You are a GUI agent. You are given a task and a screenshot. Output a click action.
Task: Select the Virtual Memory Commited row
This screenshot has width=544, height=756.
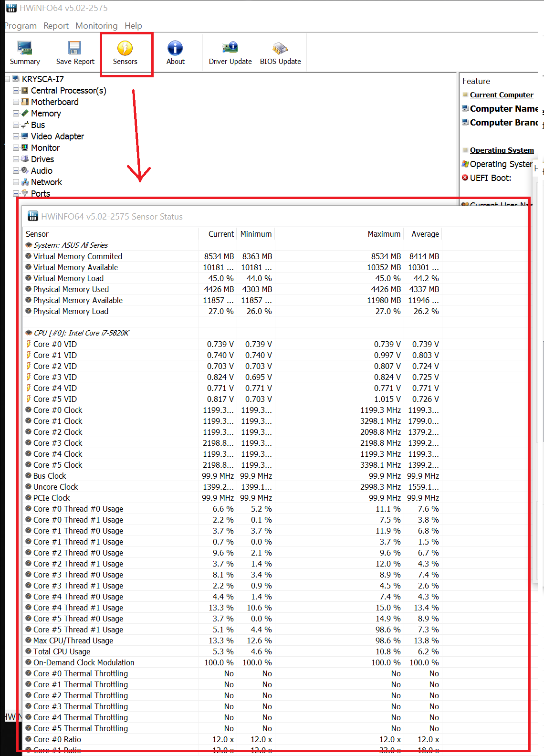click(x=232, y=256)
